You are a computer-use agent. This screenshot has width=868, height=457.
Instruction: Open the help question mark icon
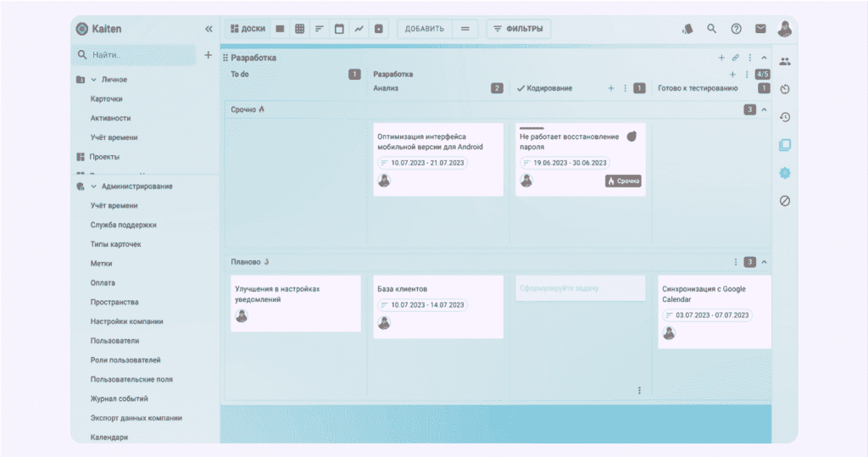(736, 29)
